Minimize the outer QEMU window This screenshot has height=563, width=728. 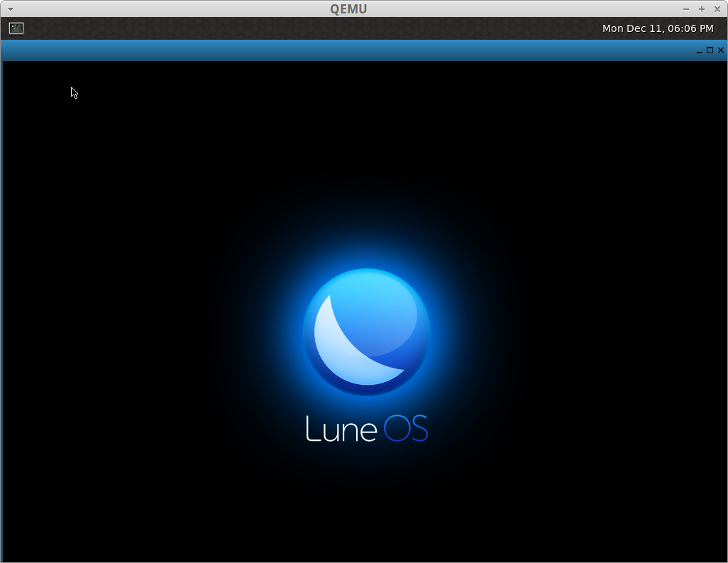pos(685,9)
